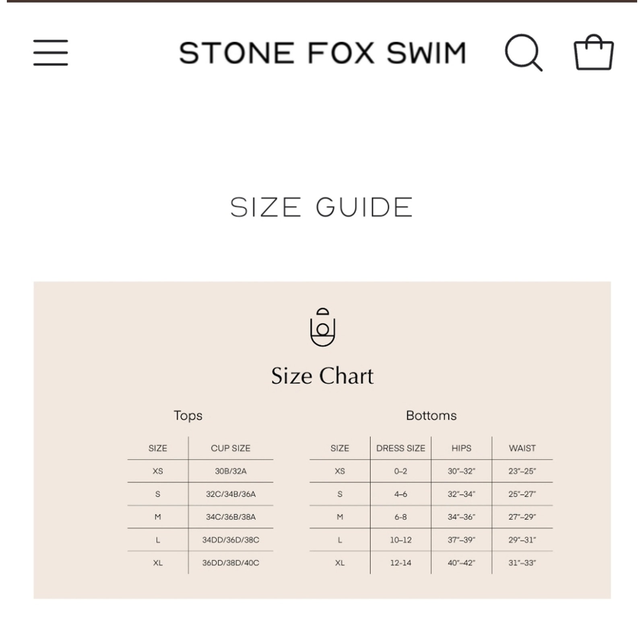644x644 pixels.
Task: Click the bikini emblem above Size Chart
Action: [x=322, y=327]
